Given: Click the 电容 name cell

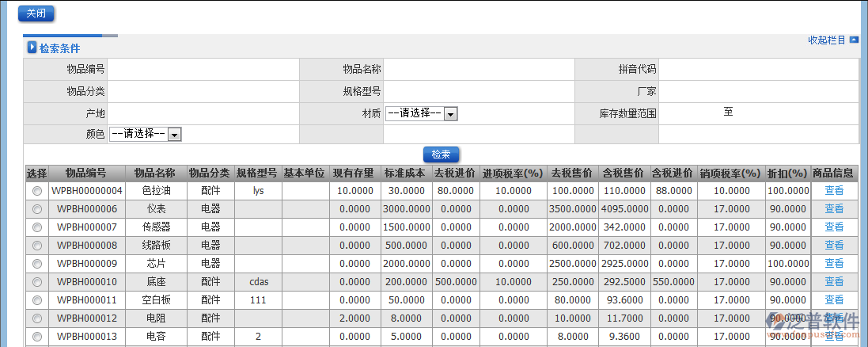Looking at the screenshot, I should coord(156,337).
